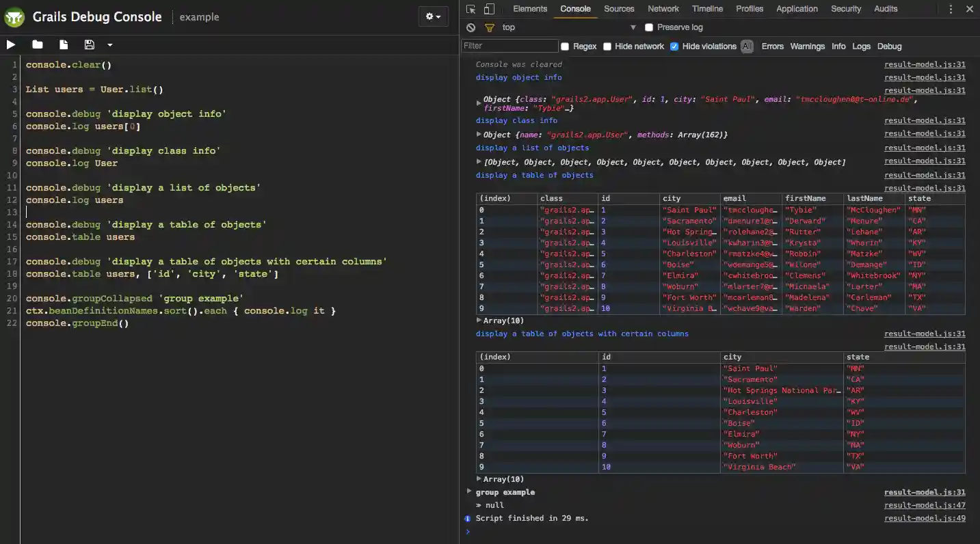980x544 pixels.
Task: Click the filter funnel icon
Action: tap(490, 27)
